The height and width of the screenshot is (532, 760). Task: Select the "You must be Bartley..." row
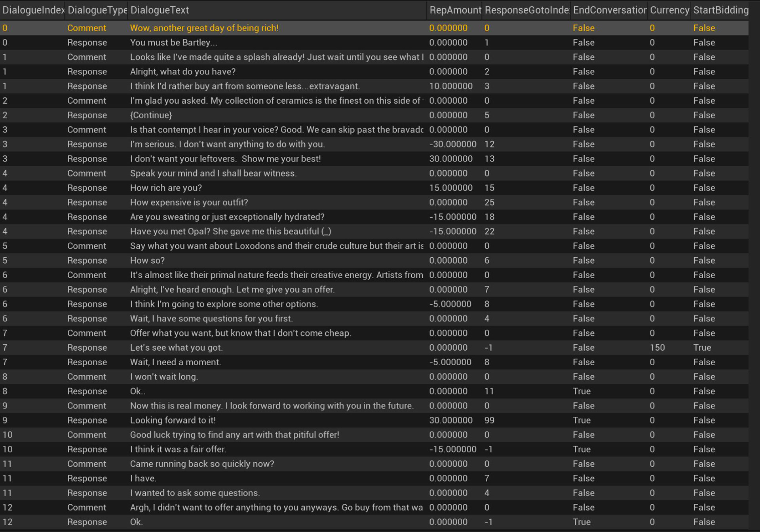click(x=173, y=42)
